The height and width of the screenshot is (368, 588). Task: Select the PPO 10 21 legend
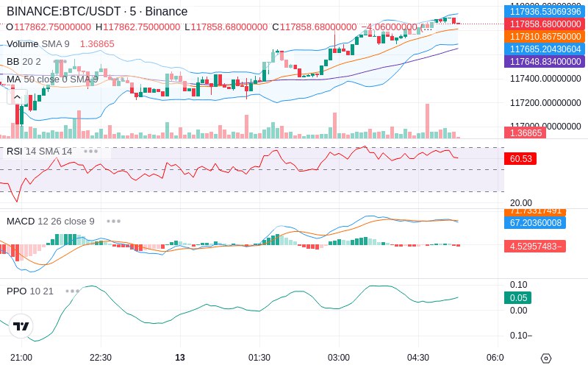(30, 291)
